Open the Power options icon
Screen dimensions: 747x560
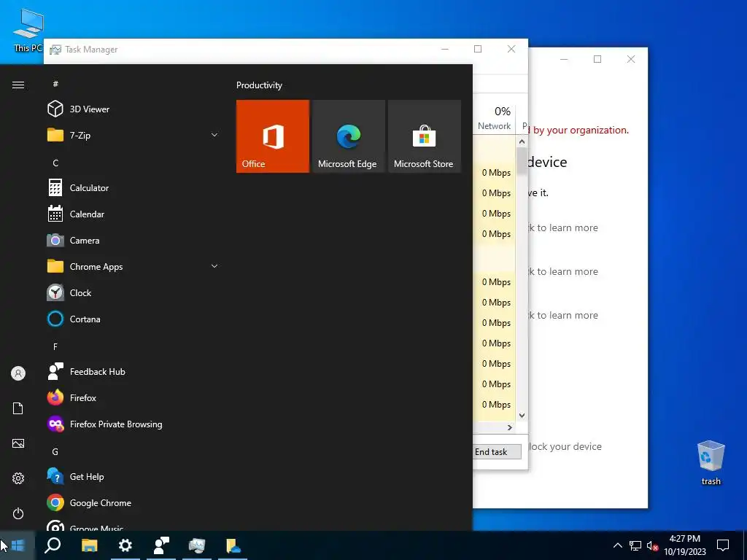[x=18, y=513]
